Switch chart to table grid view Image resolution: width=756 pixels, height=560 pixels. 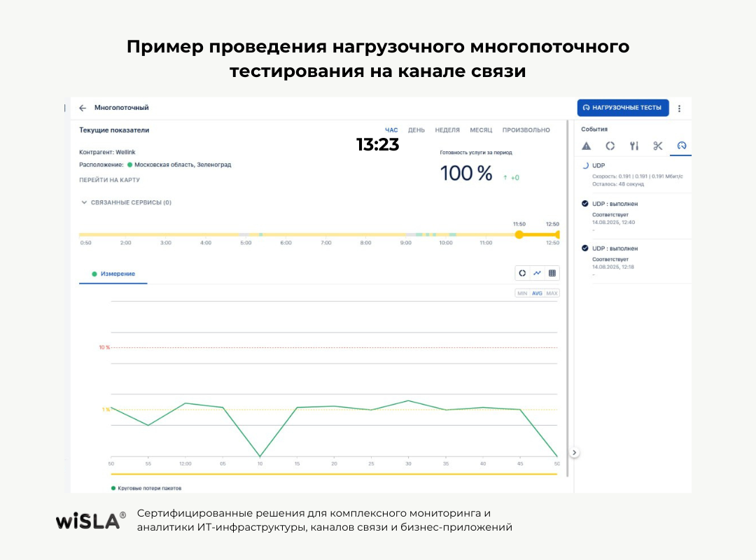click(552, 273)
